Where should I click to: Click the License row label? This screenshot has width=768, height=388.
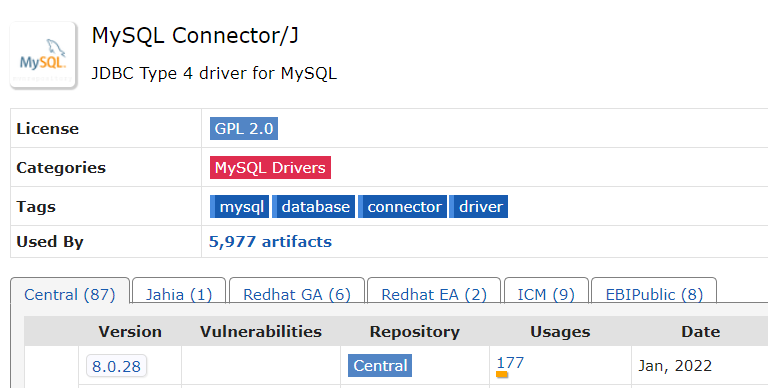[48, 128]
